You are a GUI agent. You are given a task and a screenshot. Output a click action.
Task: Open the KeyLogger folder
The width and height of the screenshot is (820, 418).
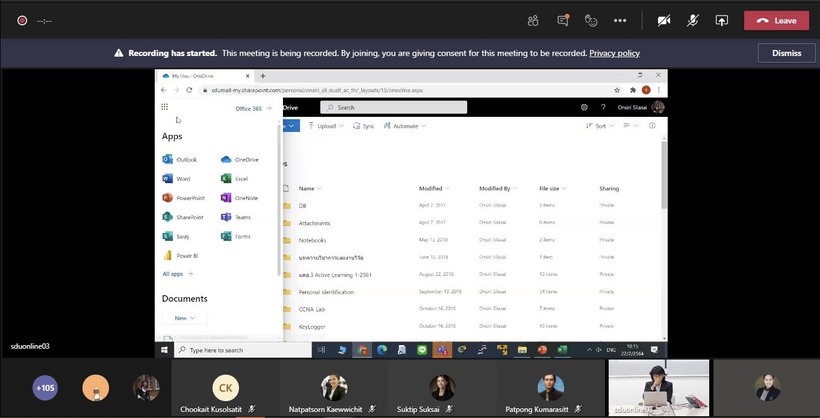pos(312,326)
